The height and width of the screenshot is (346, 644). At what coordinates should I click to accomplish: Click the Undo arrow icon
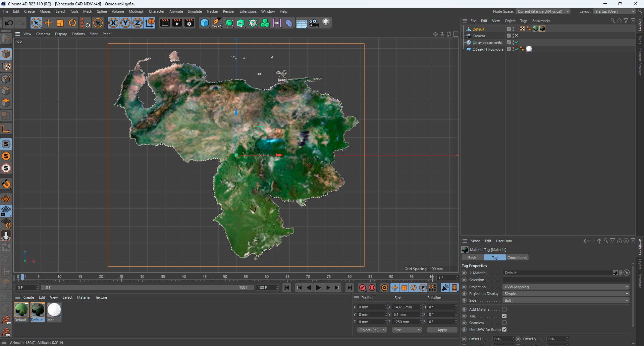[x=9, y=23]
